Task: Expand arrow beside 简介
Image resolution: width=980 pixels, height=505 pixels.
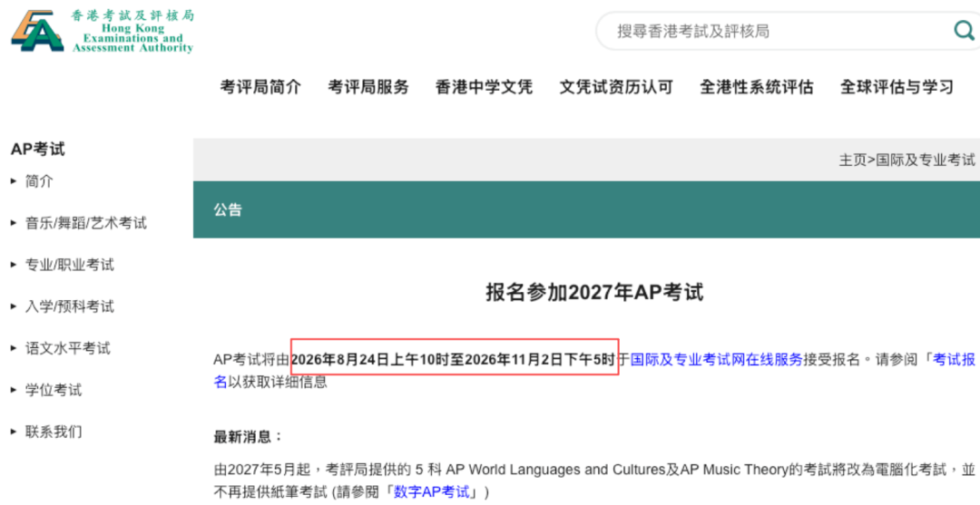Action: pos(14,181)
